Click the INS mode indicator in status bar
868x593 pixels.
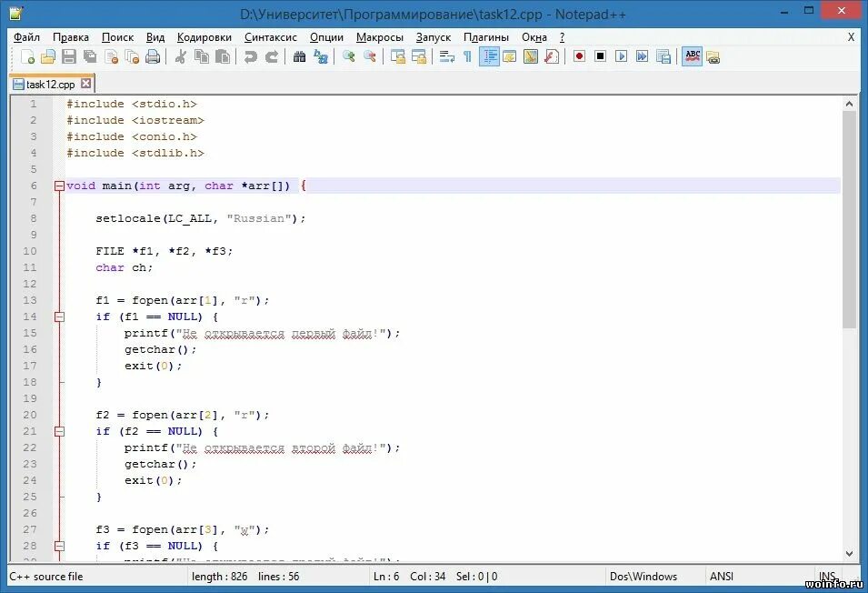click(x=827, y=577)
